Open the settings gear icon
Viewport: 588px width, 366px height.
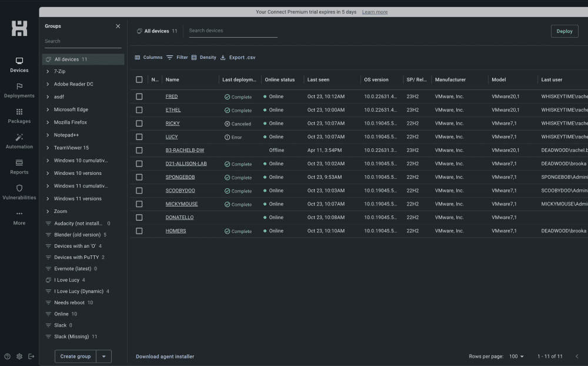click(19, 356)
